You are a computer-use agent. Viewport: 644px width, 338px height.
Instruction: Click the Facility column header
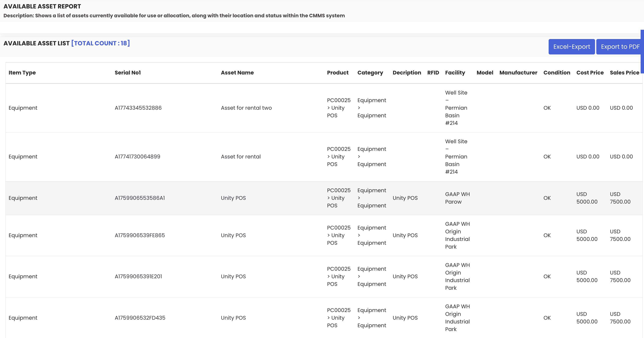point(455,73)
